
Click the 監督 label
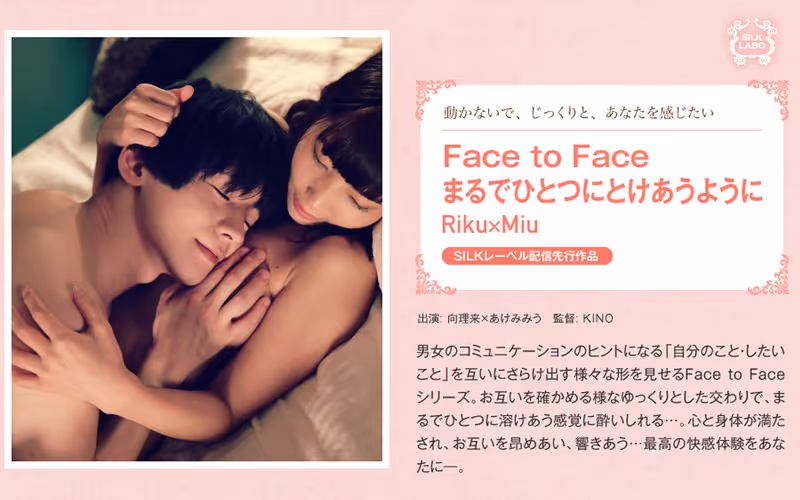point(564,318)
